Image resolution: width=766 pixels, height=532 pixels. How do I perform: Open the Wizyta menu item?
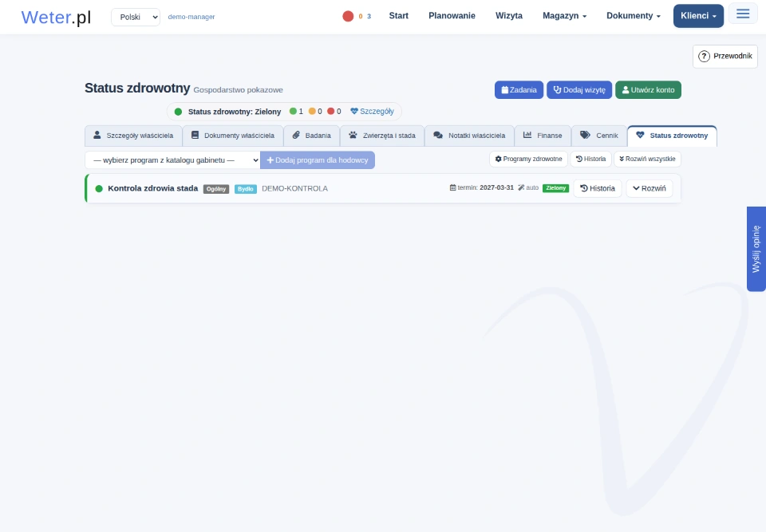coord(509,16)
